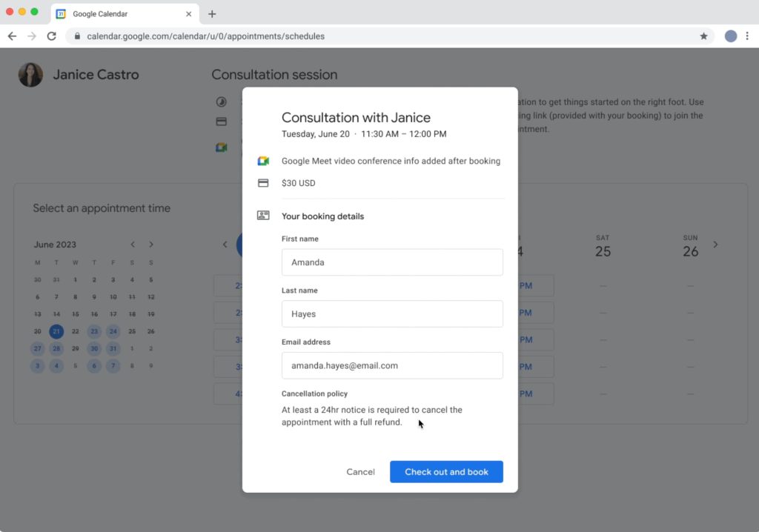Open a new browser tab with the plus button
This screenshot has width=759, height=532.
[x=213, y=13]
